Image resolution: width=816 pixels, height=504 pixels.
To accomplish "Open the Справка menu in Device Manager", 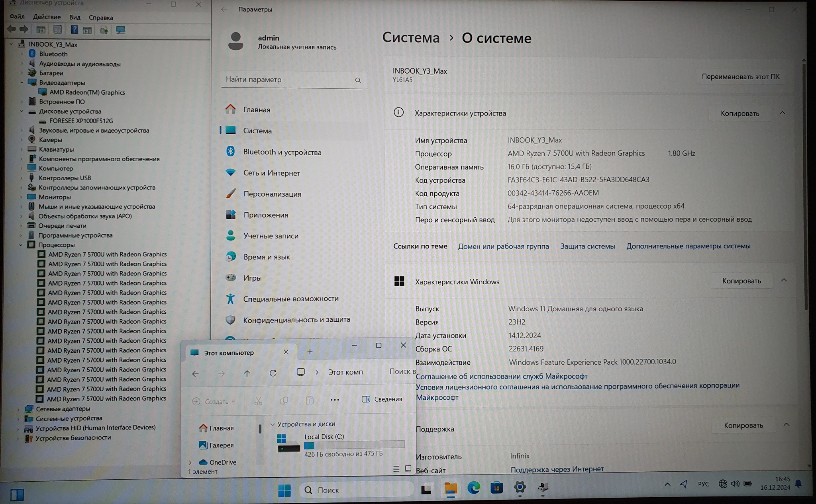I will 101,18.
